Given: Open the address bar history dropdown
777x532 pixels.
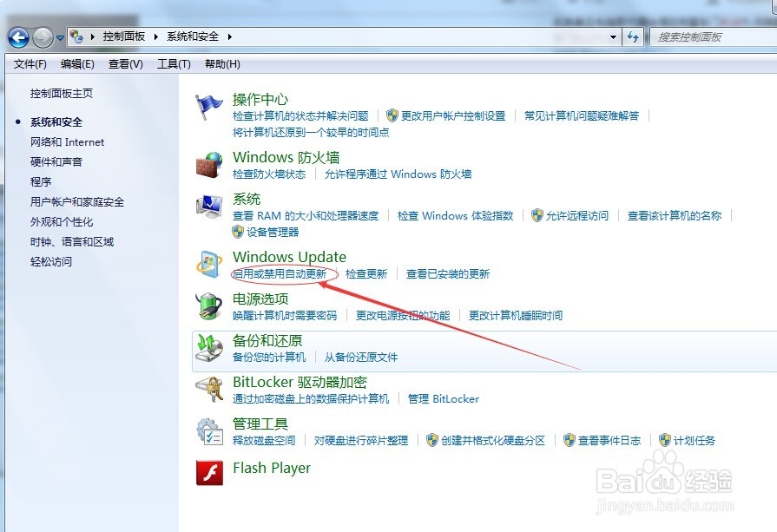Looking at the screenshot, I should 614,37.
